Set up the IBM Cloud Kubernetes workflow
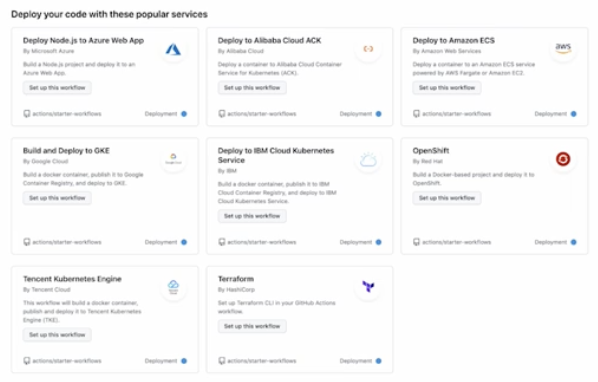 tap(252, 216)
